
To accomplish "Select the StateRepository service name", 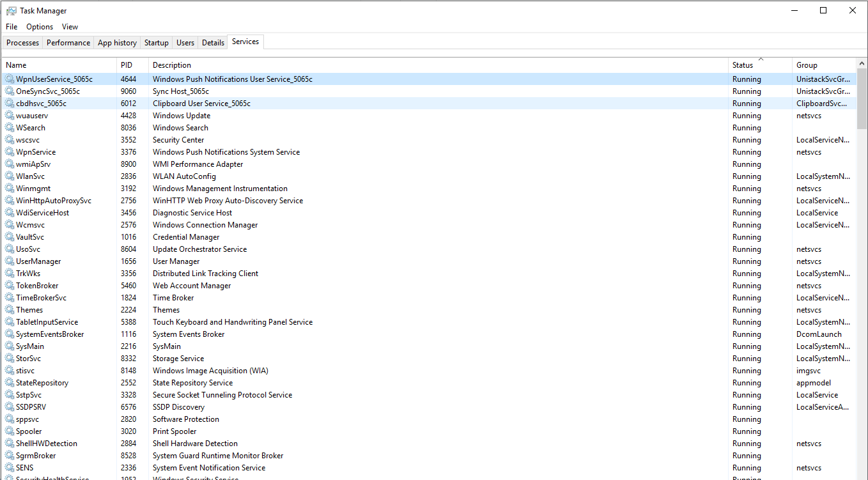I will [x=42, y=383].
